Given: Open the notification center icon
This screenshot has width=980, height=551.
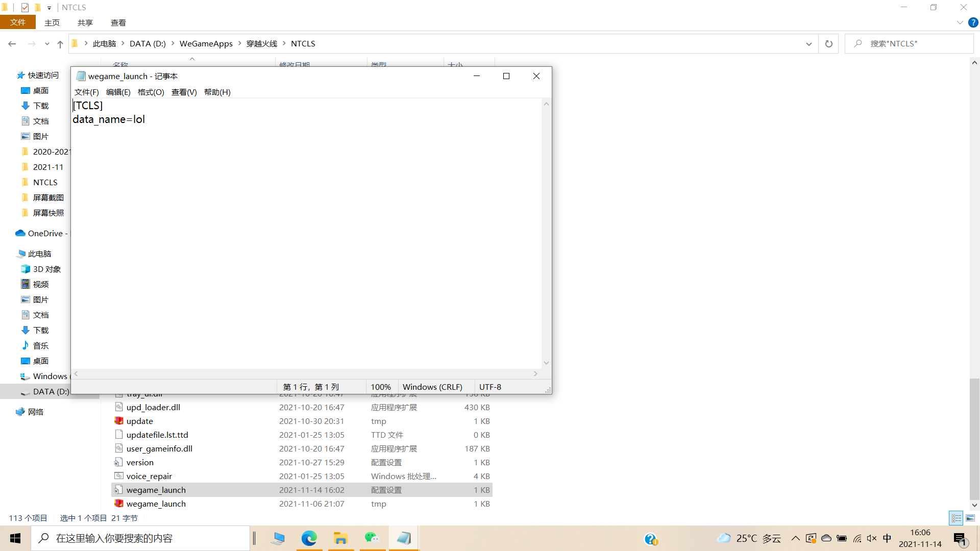Looking at the screenshot, I should point(960,539).
